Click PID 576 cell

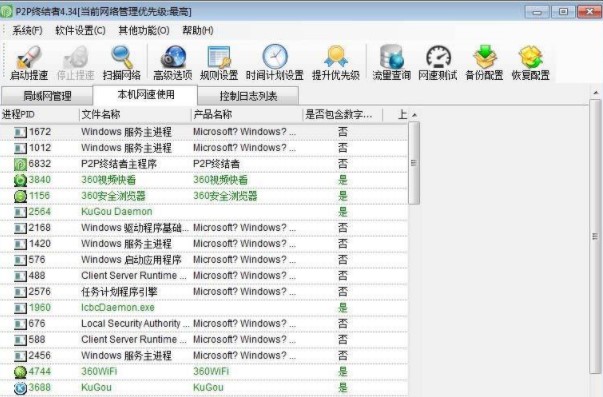point(37,260)
